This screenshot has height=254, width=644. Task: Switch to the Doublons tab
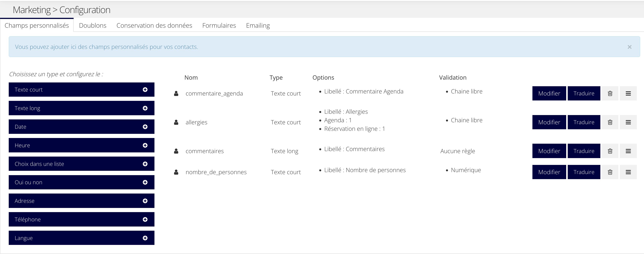coord(93,25)
